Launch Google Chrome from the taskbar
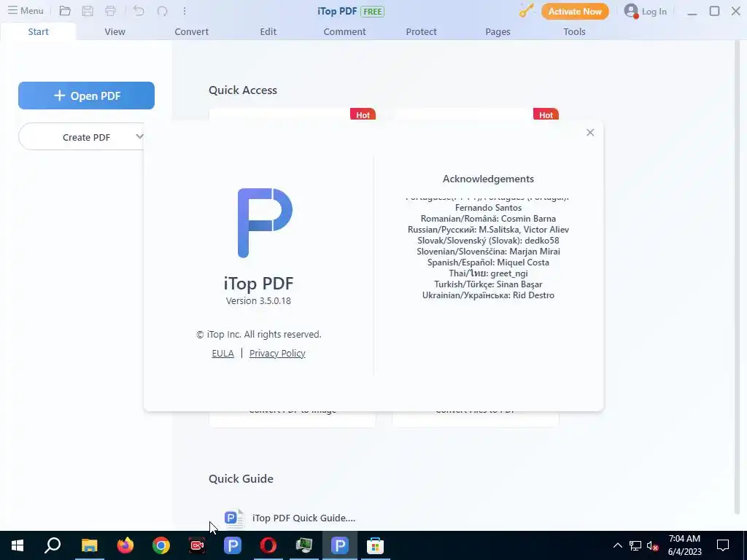The image size is (747, 560). [161, 545]
